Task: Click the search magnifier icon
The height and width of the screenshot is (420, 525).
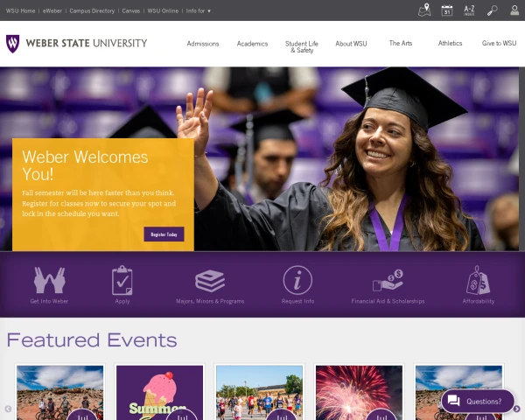Action: coord(492,10)
